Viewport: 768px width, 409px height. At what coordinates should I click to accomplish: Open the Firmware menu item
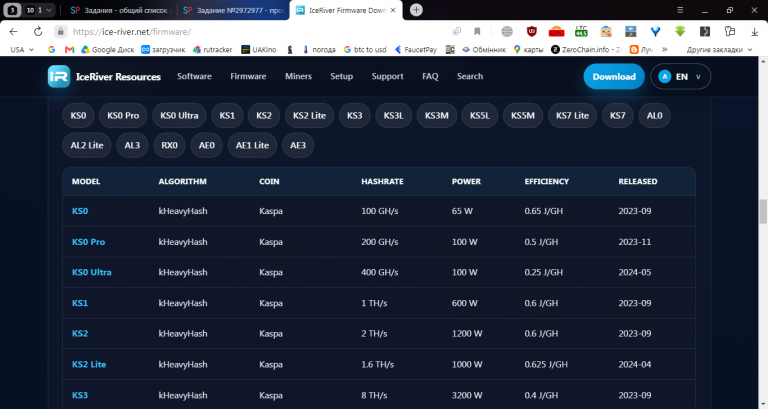[248, 76]
